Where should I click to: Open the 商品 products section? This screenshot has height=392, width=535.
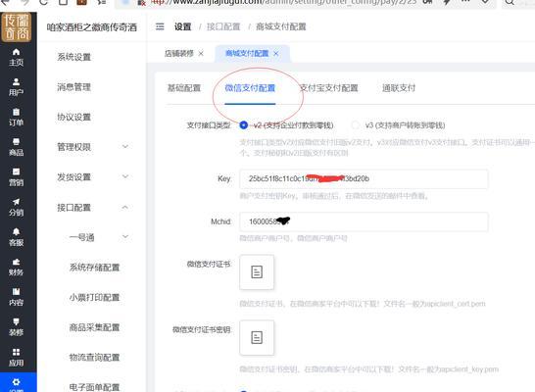[16, 147]
